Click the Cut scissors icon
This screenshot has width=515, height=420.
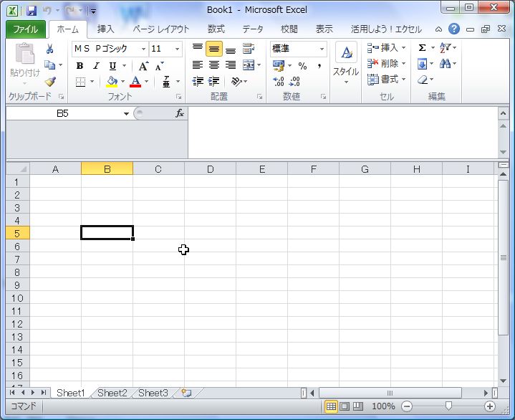click(x=49, y=49)
